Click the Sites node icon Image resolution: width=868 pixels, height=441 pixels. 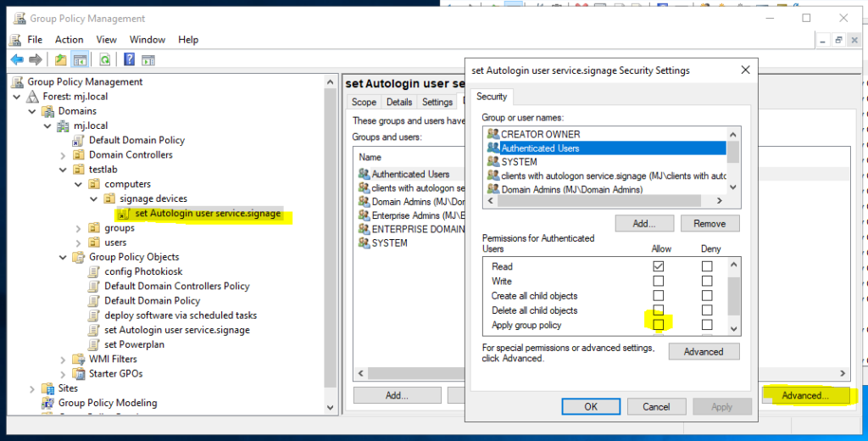coord(48,388)
